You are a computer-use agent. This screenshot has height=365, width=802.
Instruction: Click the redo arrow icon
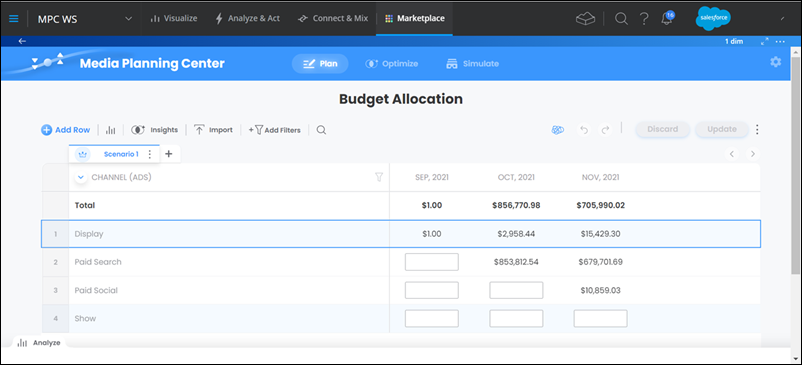606,130
